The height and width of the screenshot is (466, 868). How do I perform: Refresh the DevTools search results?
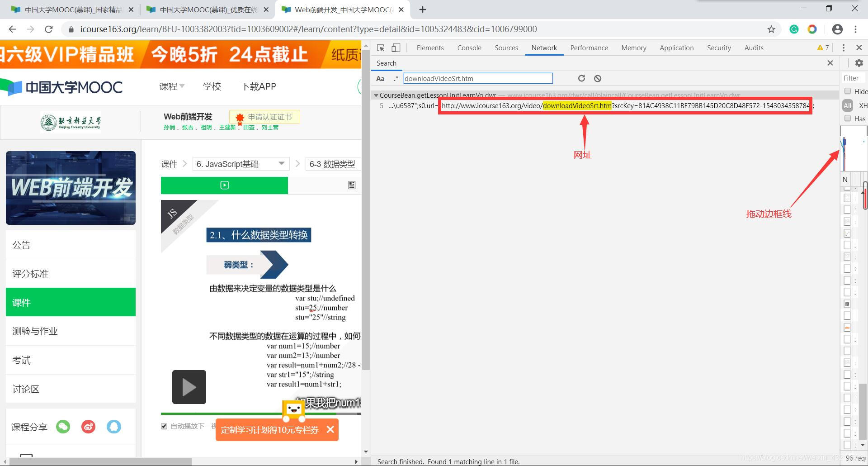(x=581, y=78)
